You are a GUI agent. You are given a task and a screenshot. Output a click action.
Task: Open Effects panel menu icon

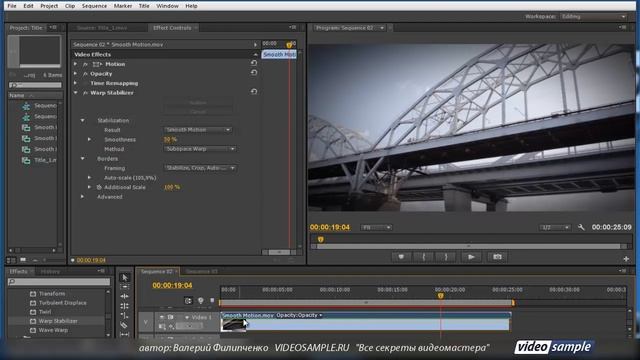(x=101, y=271)
